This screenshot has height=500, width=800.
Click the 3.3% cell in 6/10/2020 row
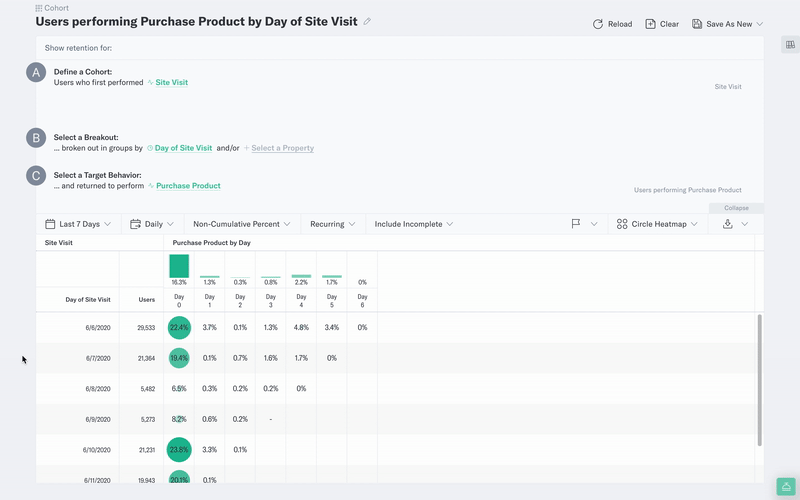pyautogui.click(x=209, y=450)
